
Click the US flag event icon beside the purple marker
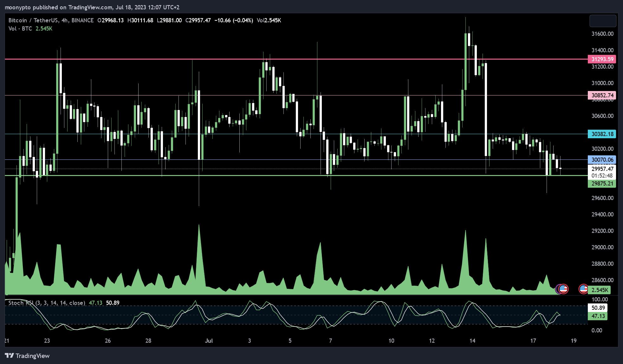[563, 289]
